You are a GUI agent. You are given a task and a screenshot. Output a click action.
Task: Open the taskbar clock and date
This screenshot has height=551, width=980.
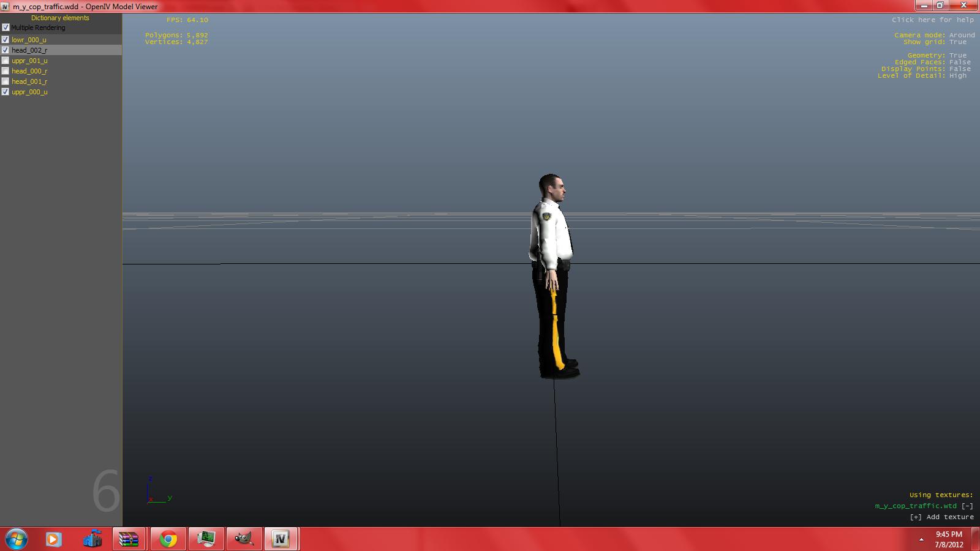pyautogui.click(x=949, y=539)
